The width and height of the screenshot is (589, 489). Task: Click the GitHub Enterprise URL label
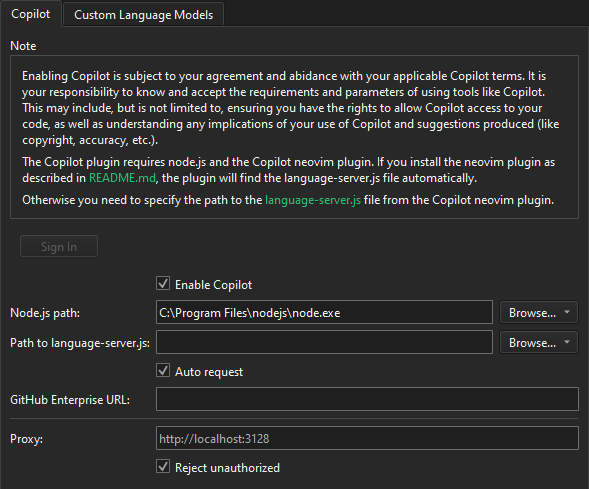[70, 400]
